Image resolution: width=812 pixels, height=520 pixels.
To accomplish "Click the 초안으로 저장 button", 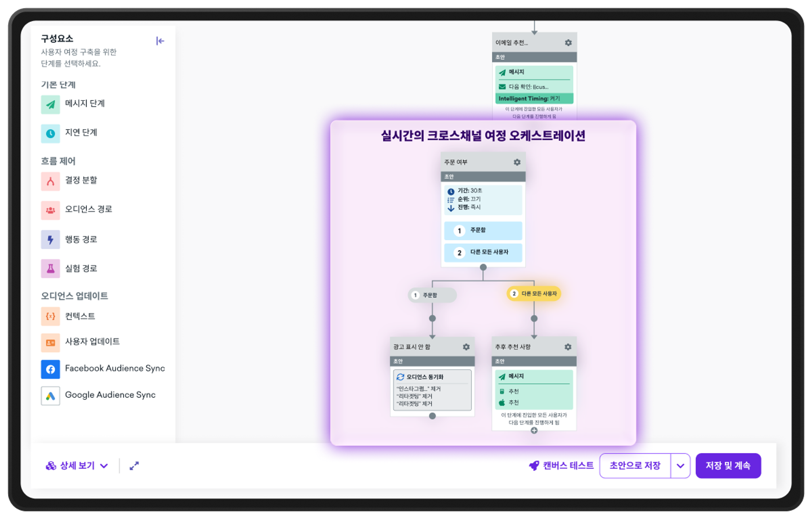I will pos(635,466).
